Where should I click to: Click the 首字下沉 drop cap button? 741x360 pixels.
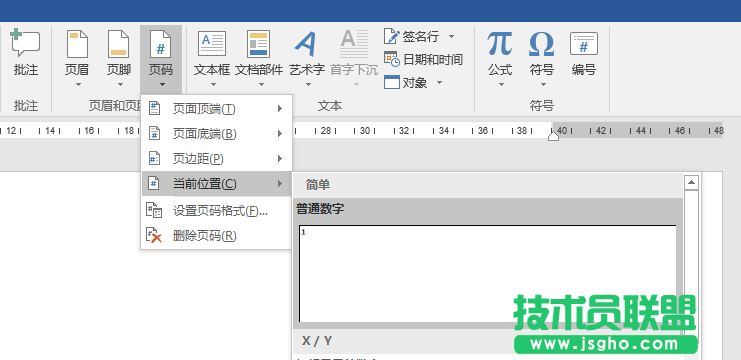pos(353,58)
